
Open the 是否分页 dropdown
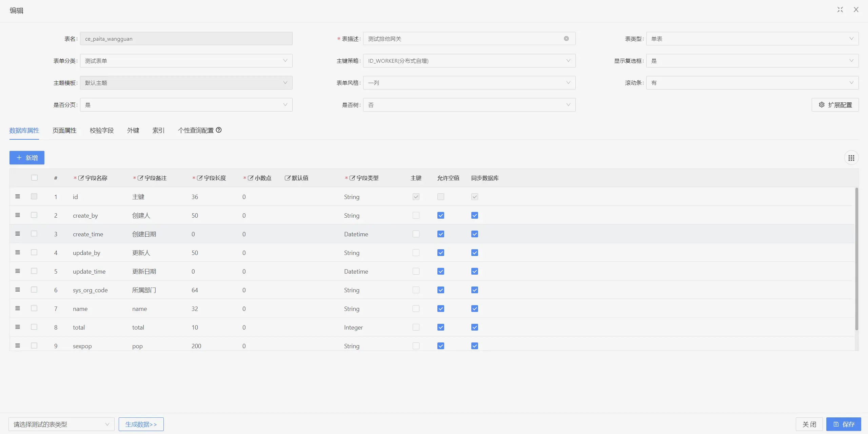[186, 105]
